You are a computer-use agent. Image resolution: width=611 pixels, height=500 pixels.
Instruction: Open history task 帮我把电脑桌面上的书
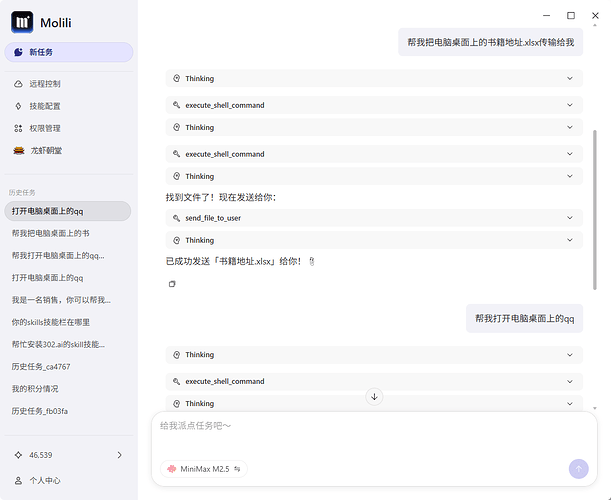click(51, 233)
